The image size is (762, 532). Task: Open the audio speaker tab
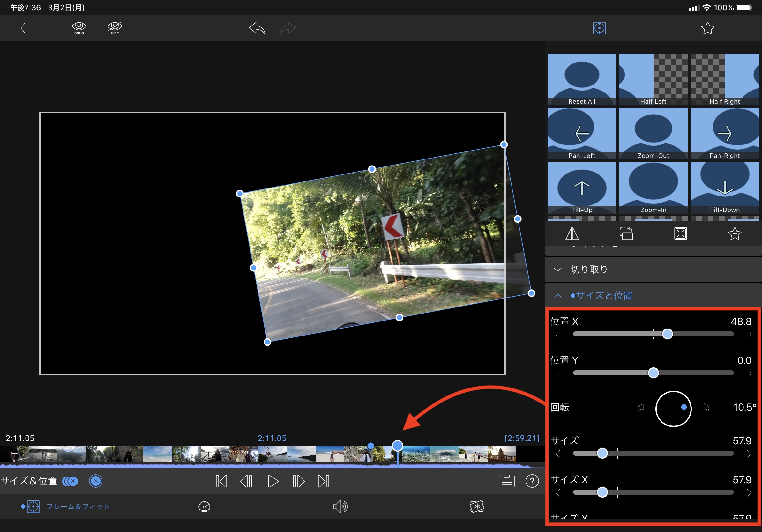coord(340,506)
